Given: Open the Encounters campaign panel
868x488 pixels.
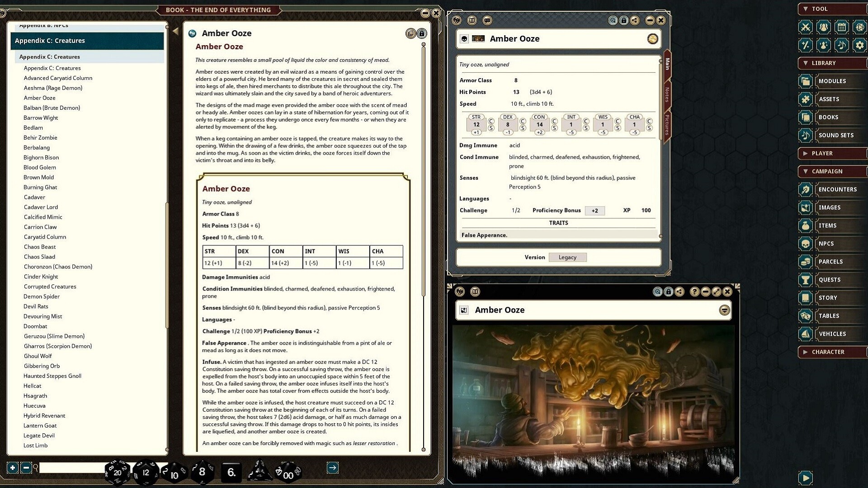Looking at the screenshot, I should click(x=837, y=189).
